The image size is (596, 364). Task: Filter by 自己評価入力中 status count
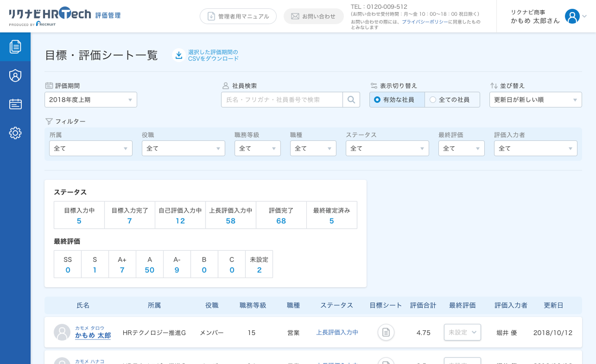coord(180,215)
